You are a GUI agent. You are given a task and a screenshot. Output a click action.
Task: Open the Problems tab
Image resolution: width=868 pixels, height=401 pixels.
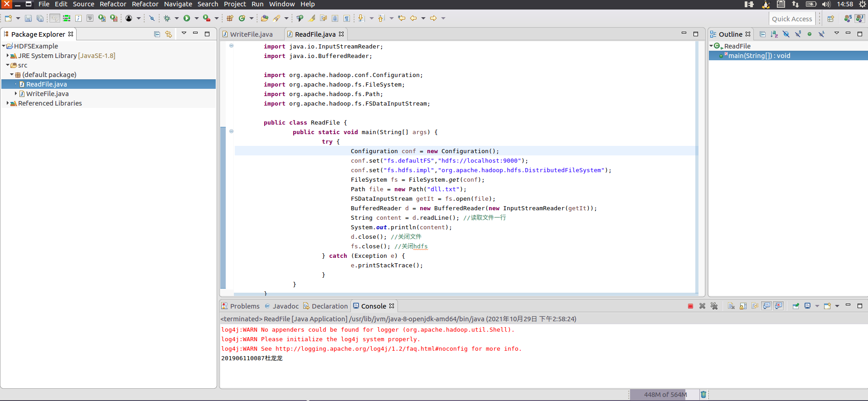[x=244, y=306]
